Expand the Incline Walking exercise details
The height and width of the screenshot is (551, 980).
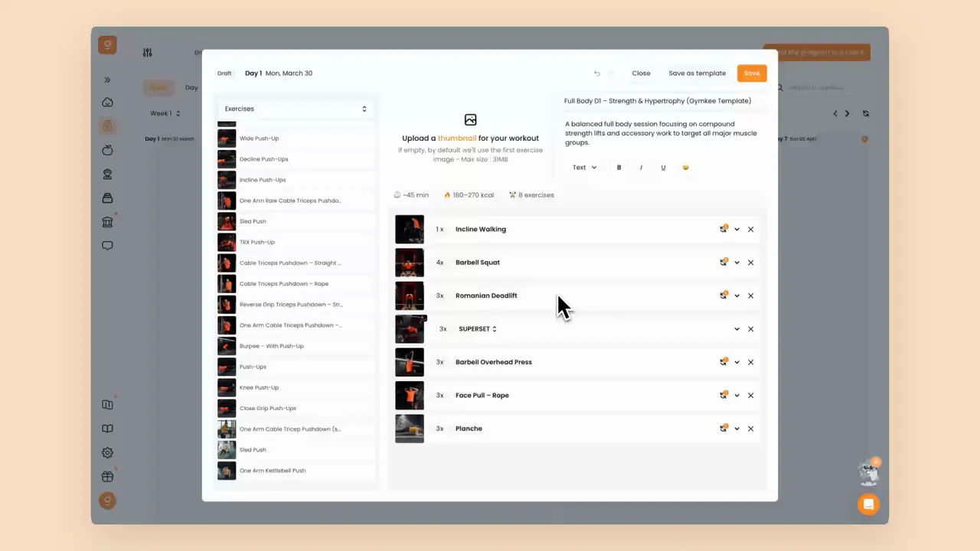pyautogui.click(x=737, y=229)
